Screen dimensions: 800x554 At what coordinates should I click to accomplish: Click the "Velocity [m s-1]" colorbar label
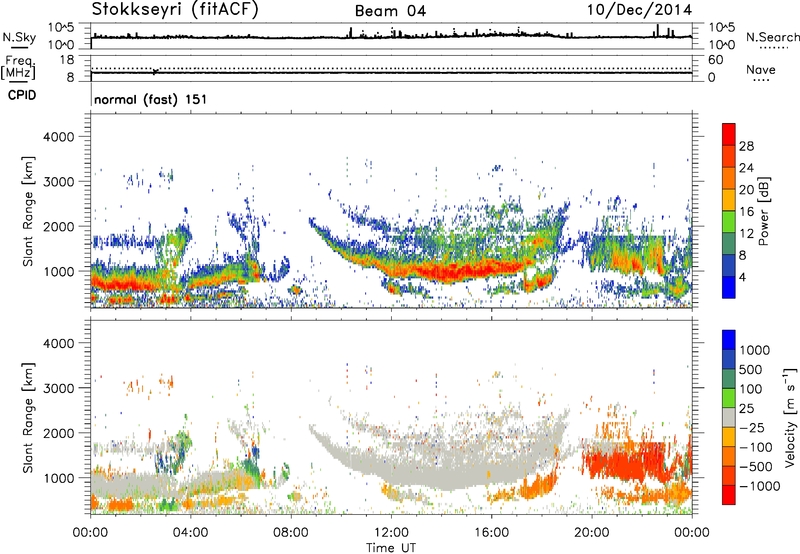(791, 417)
